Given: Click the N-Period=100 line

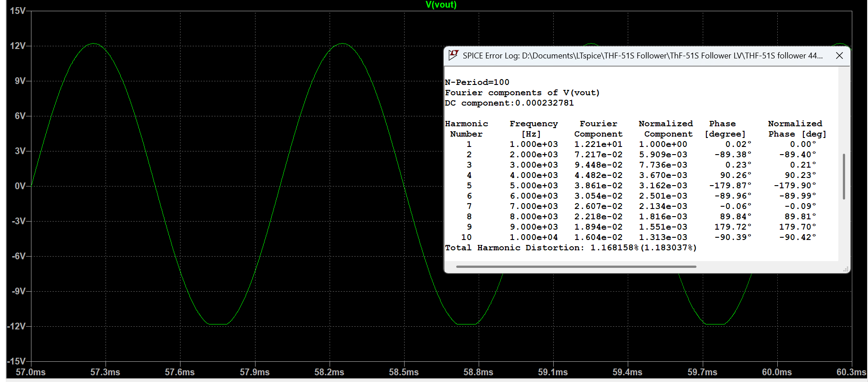Looking at the screenshot, I should [x=477, y=82].
